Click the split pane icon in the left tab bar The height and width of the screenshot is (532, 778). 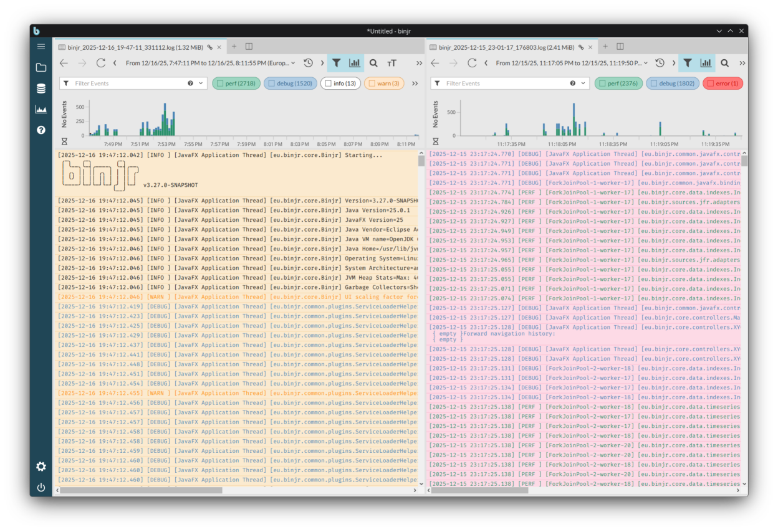[249, 46]
